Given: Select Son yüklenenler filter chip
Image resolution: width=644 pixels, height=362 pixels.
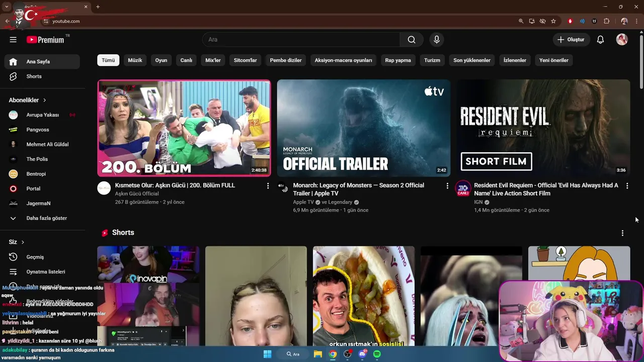Looking at the screenshot, I should (x=472, y=60).
